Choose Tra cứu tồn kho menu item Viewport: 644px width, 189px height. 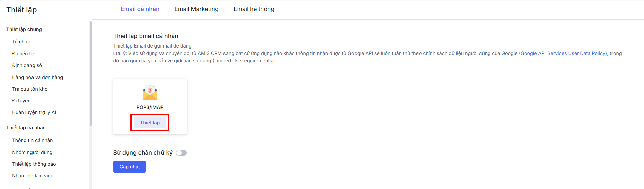pos(30,89)
